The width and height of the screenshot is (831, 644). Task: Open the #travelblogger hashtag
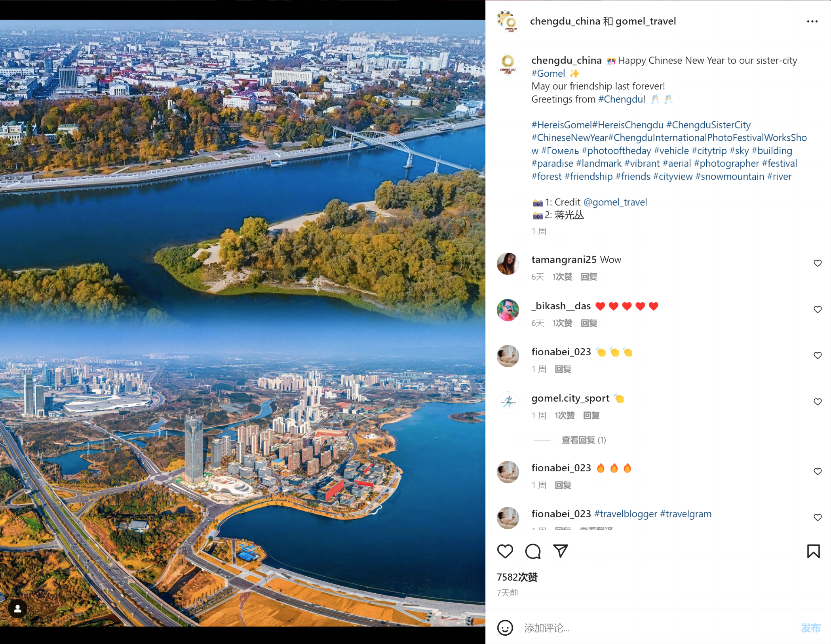click(x=626, y=514)
